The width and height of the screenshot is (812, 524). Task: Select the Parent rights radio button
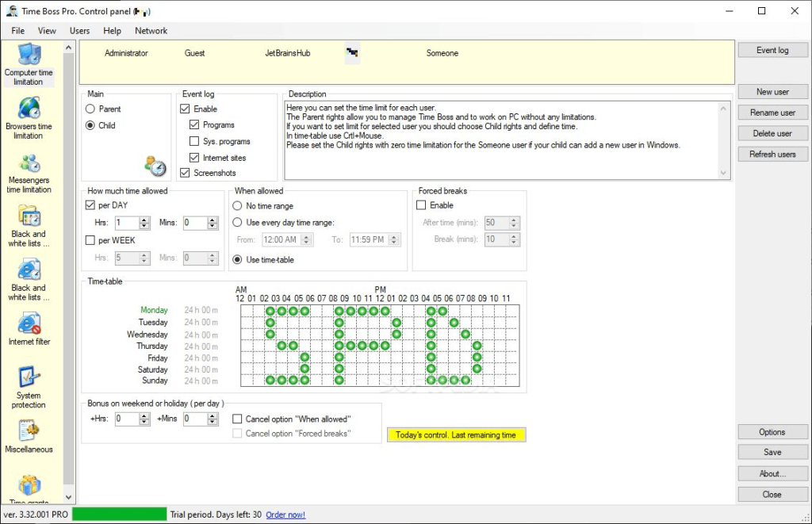(90, 109)
